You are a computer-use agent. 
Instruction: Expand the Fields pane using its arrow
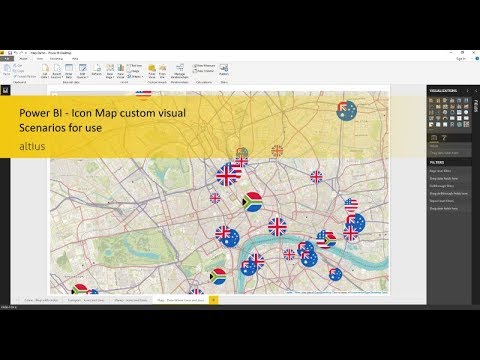coord(476,91)
